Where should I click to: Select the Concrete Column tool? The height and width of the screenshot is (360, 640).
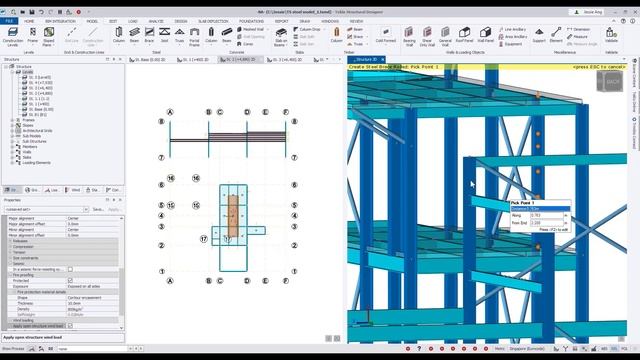click(x=211, y=35)
